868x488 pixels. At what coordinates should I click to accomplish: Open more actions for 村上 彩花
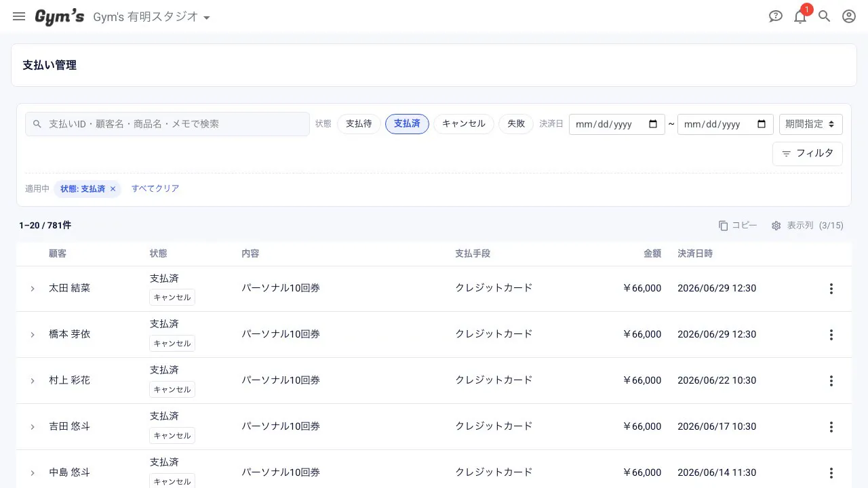click(831, 381)
